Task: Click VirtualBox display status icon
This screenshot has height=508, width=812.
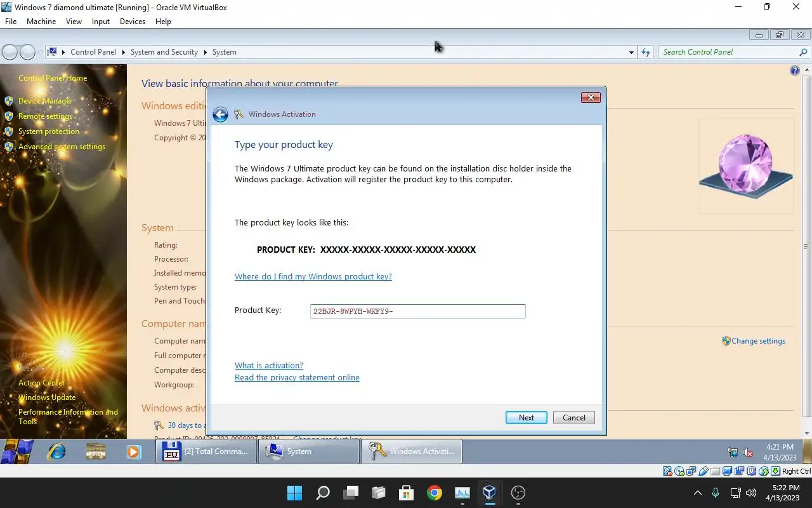Action: (x=728, y=471)
